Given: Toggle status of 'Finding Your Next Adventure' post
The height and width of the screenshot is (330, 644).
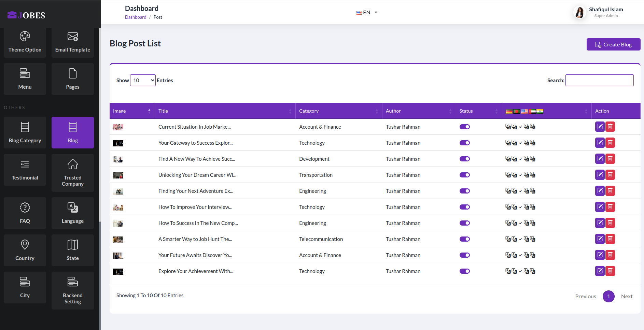Looking at the screenshot, I should pos(465,191).
